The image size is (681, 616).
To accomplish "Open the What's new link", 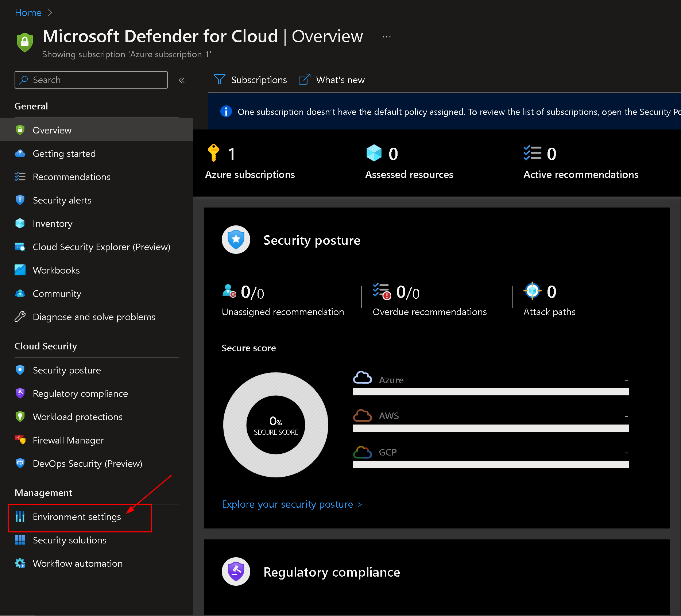I will pos(332,80).
